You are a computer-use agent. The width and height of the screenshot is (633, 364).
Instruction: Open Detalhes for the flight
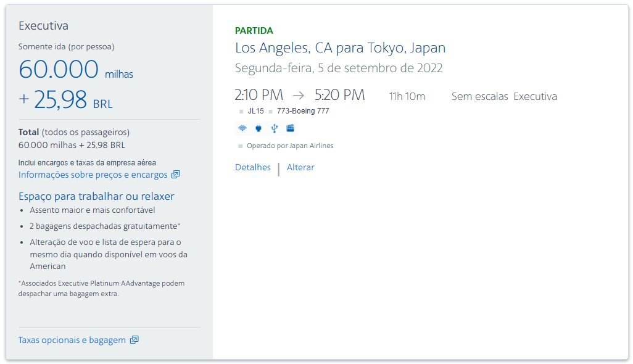(253, 167)
